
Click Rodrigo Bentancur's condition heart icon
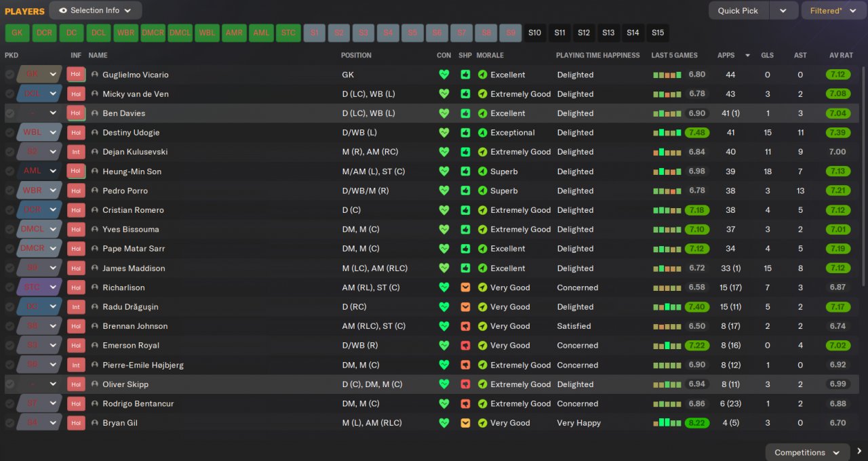[444, 403]
